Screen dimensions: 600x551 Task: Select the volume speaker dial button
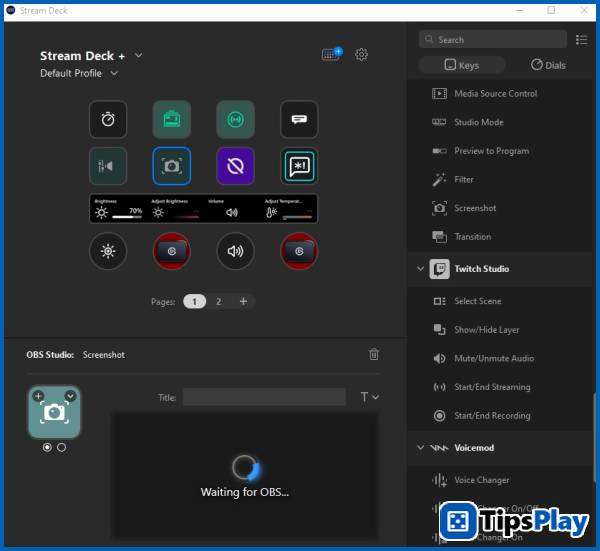coord(235,251)
